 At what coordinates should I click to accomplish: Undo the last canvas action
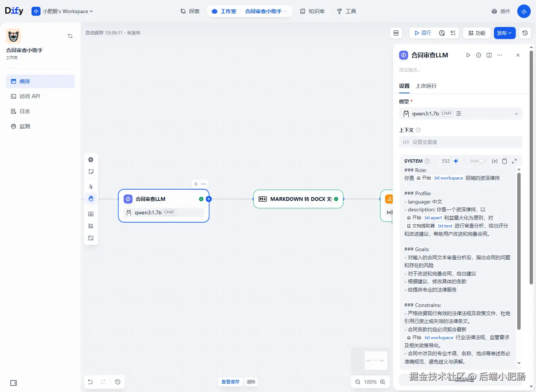pyautogui.click(x=90, y=382)
